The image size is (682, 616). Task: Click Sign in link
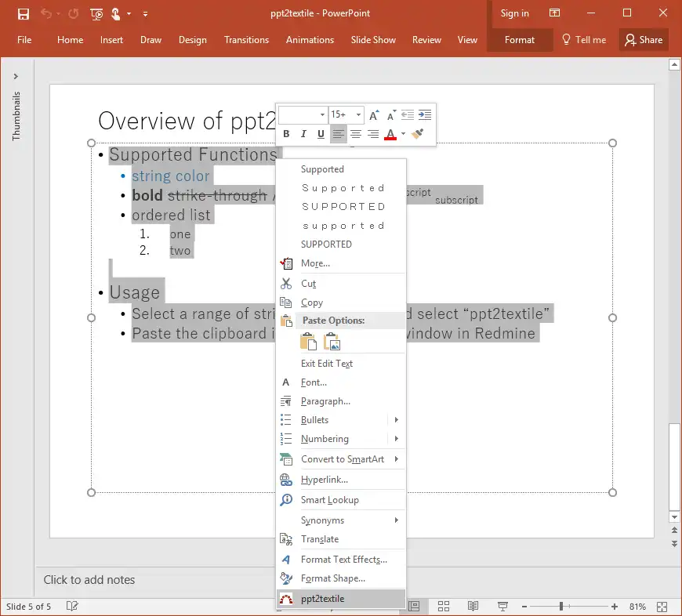514,13
